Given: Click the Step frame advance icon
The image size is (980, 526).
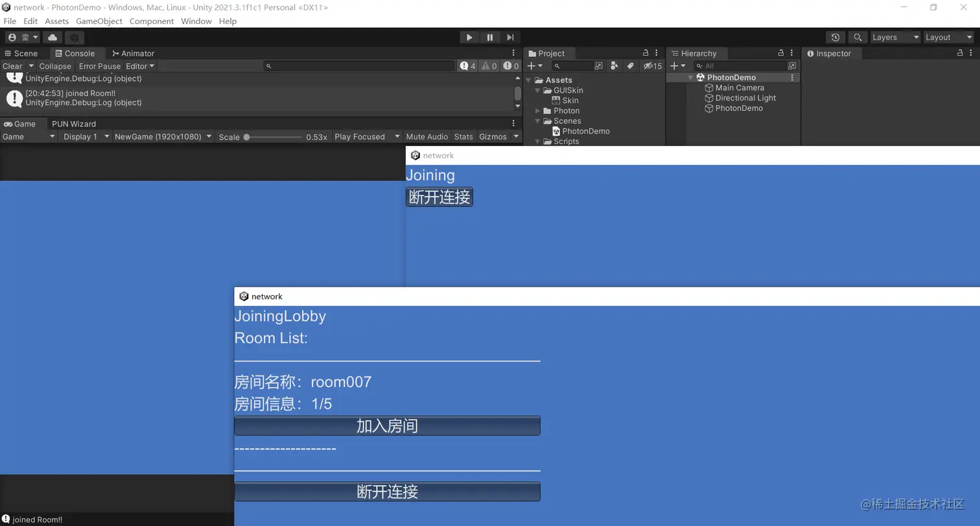Looking at the screenshot, I should pos(509,37).
